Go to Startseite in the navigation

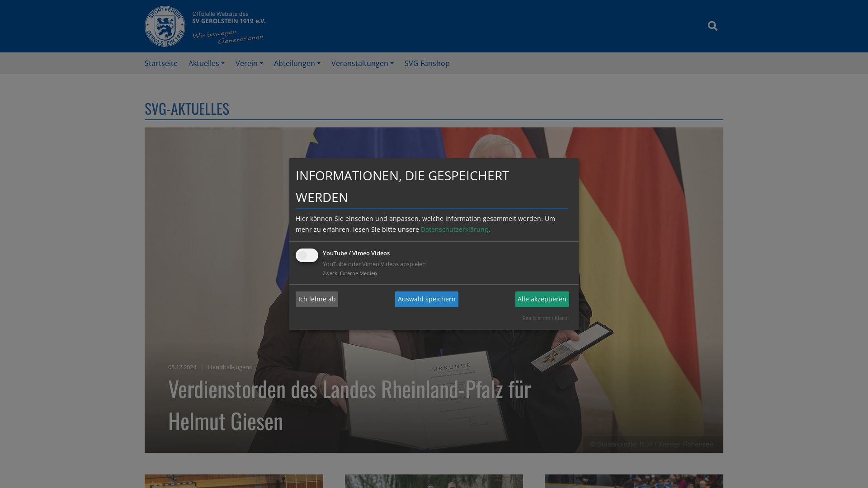coord(161,63)
